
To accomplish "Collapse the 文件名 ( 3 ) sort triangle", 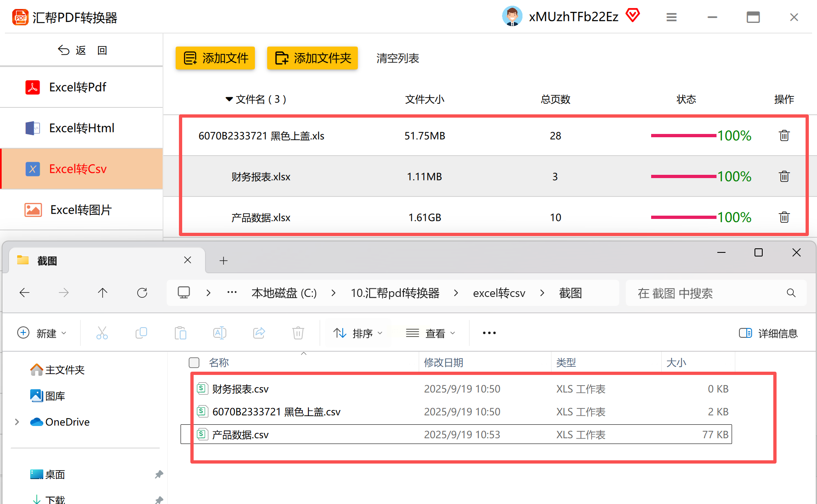I will tap(229, 99).
